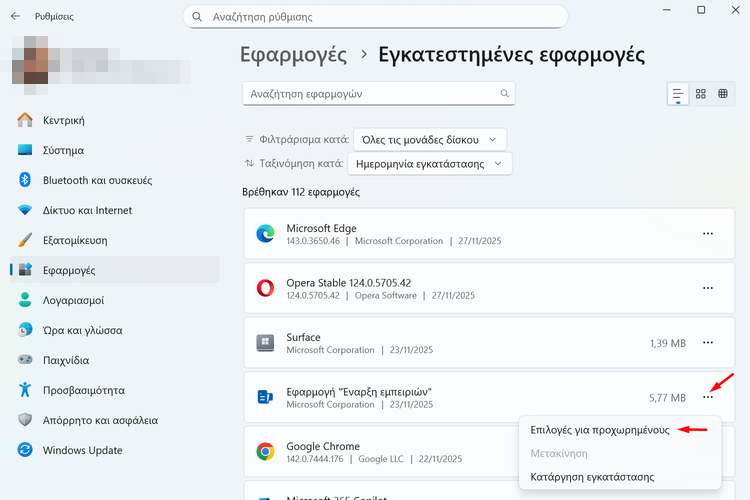This screenshot has width=750, height=500.
Task: Open more options for Surface app
Action: coord(708,343)
